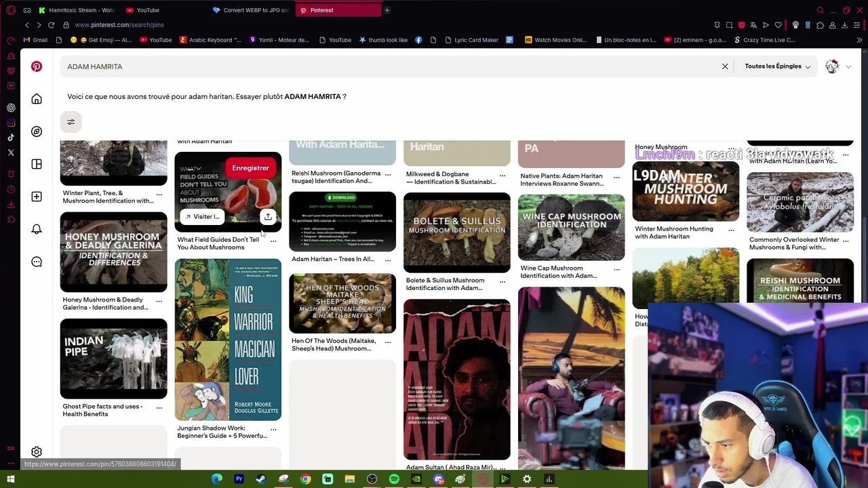Switch to the YouTube browser tab

[148, 10]
